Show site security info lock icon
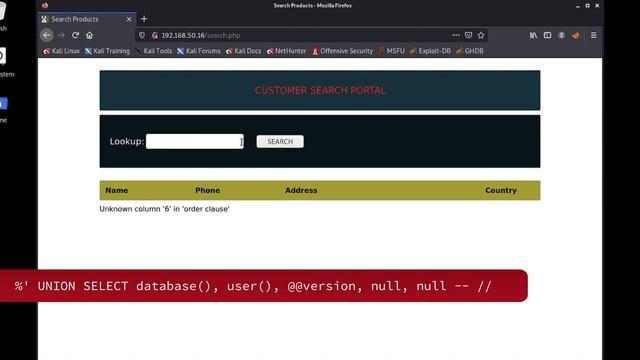Image resolution: width=640 pixels, height=360 pixels. 155,36
